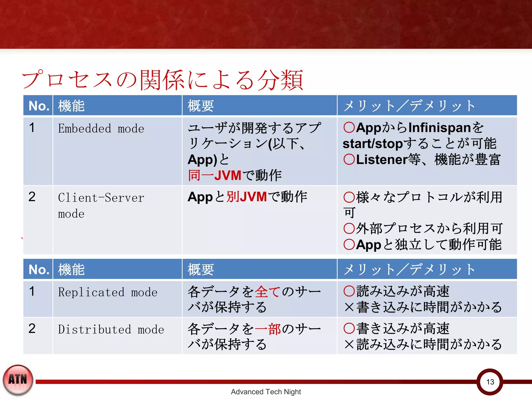The image size is (532, 399).
Task: Click the first table's メリット/デメリット header
Action: [427, 105]
